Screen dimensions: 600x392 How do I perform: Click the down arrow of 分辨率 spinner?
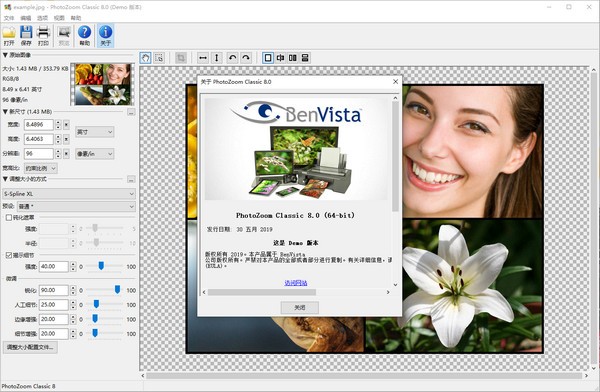click(58, 156)
